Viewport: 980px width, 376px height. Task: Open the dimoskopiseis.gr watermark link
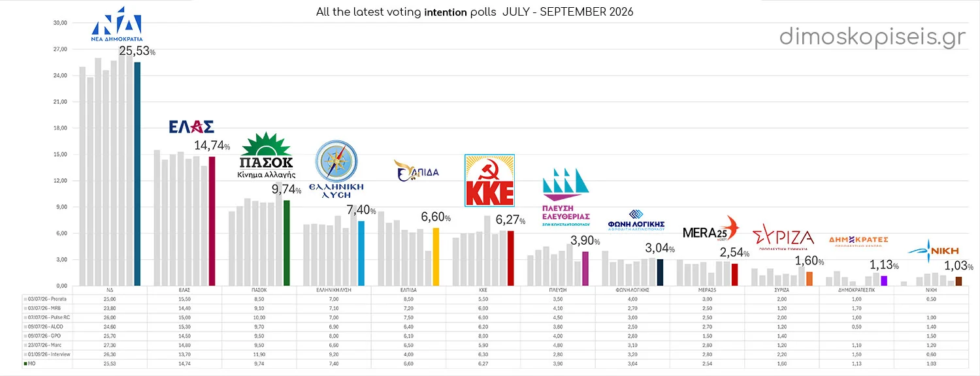[x=872, y=37]
